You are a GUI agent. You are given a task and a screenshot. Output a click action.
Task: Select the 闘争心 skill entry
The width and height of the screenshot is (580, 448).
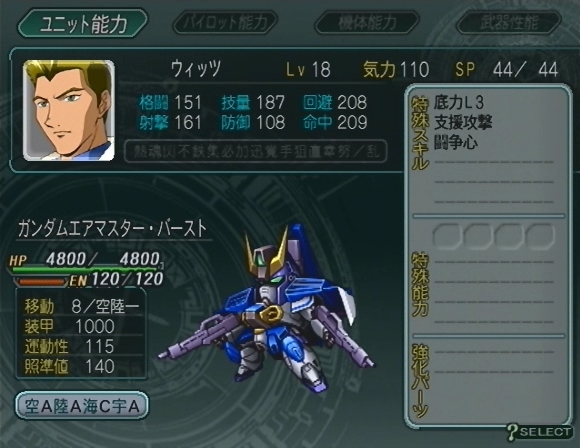pos(456,142)
